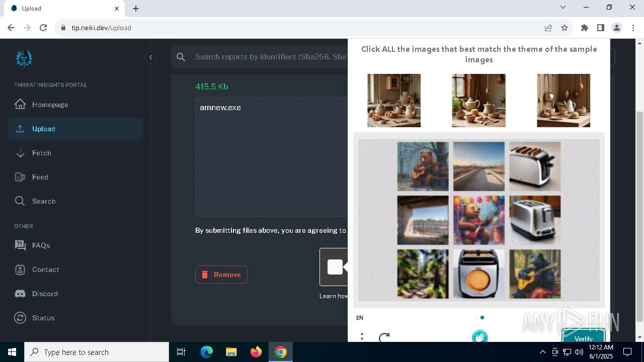This screenshot has width=644, height=362.
Task: Remove the uploaded file
Action: (221, 275)
